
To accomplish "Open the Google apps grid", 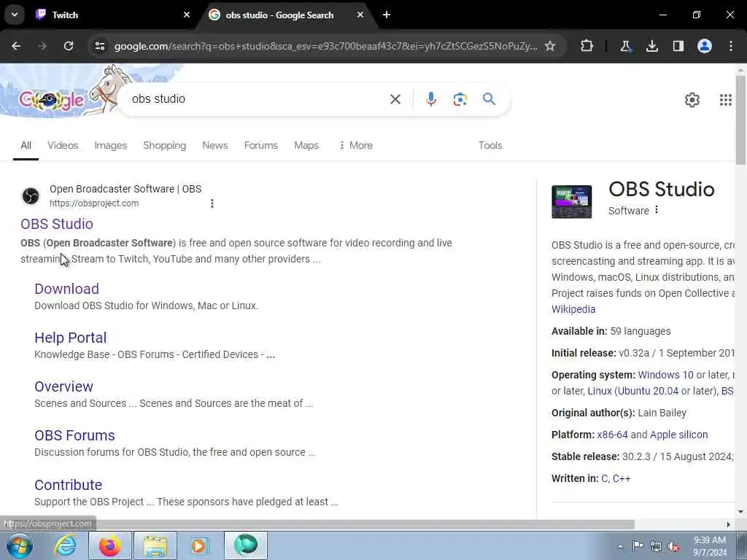I will coord(726,100).
